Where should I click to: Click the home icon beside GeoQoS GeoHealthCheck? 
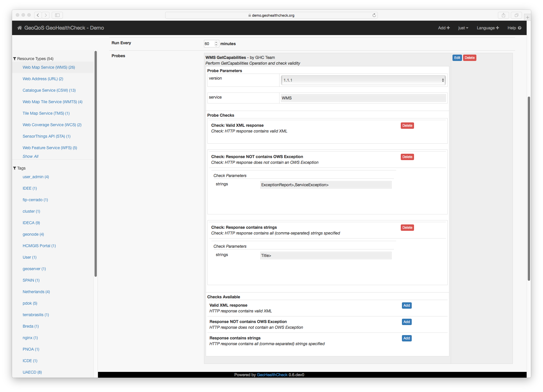(x=20, y=28)
